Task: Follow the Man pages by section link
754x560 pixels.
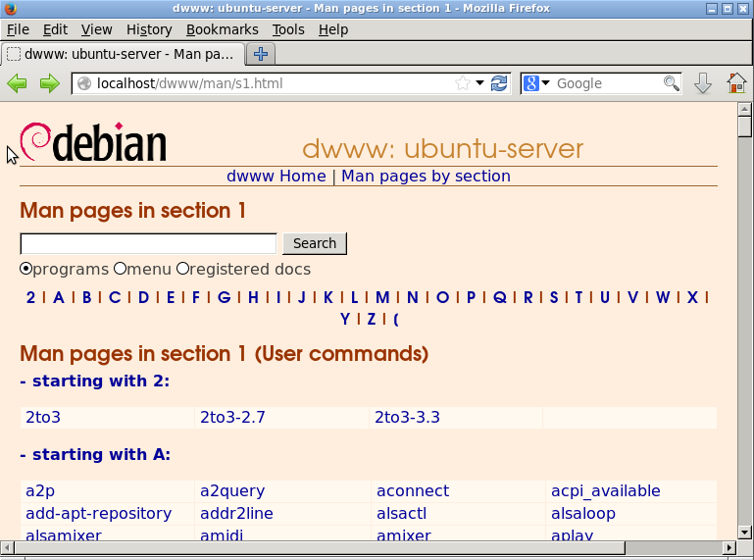Action: (426, 177)
